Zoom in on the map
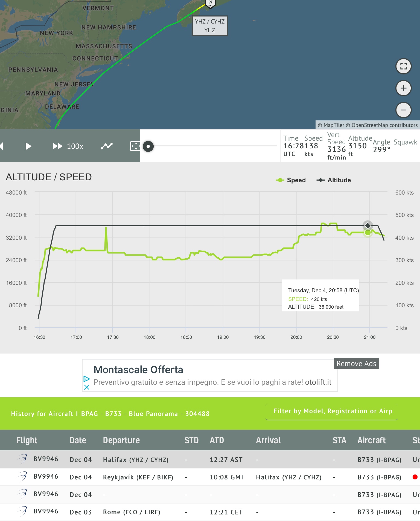The width and height of the screenshot is (420, 521). (x=404, y=88)
